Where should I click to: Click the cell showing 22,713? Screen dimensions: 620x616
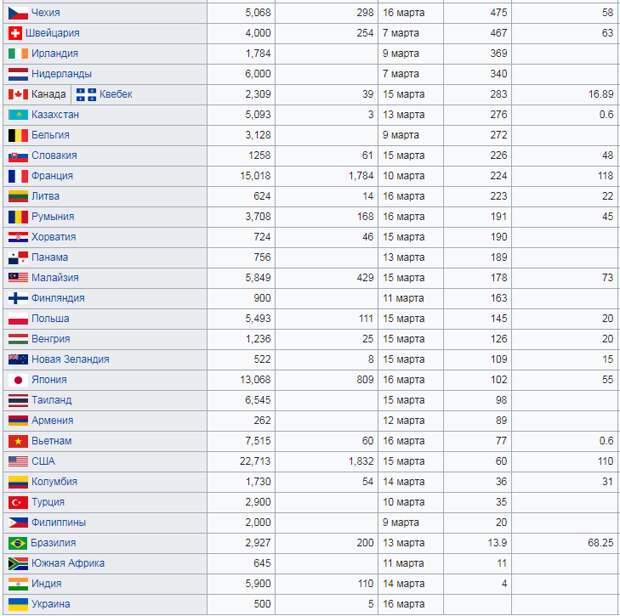(241, 461)
